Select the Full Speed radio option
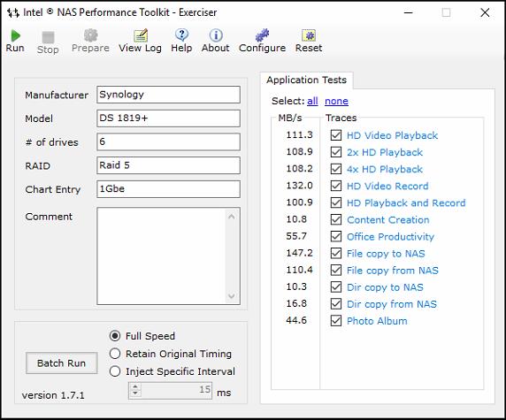The image size is (506, 420). pos(115,336)
